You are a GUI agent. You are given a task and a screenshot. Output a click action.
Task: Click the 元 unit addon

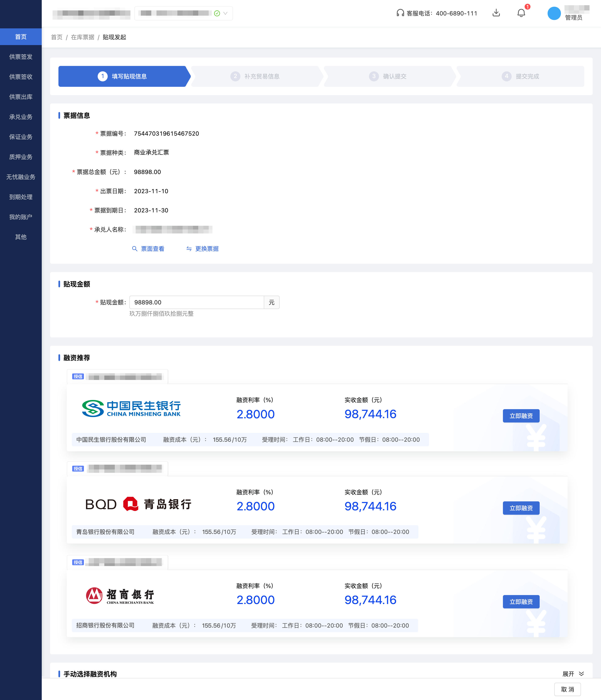tap(272, 302)
